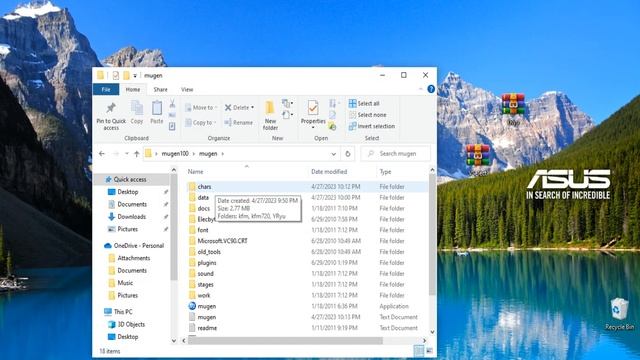Click the Copy path icon
The image size is (640, 360).
point(172,115)
